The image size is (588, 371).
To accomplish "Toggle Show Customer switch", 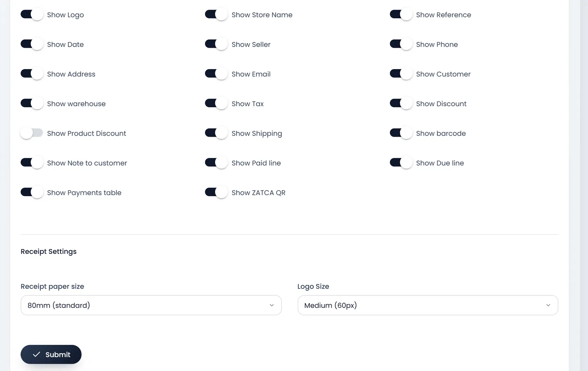I will pyautogui.click(x=401, y=74).
